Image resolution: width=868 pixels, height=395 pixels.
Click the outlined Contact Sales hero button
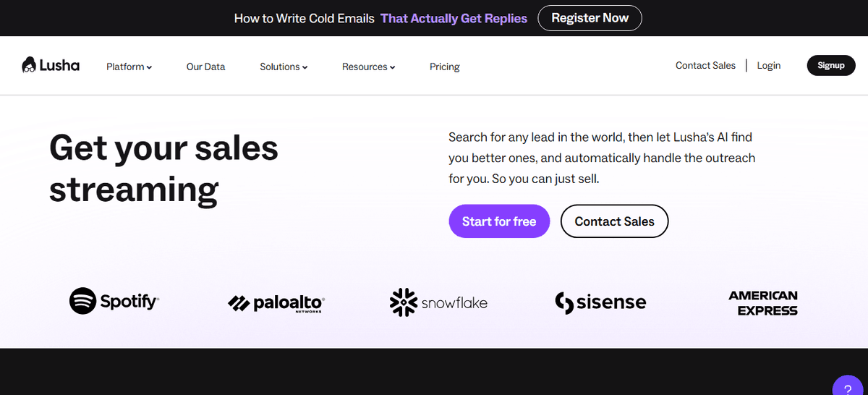(614, 221)
